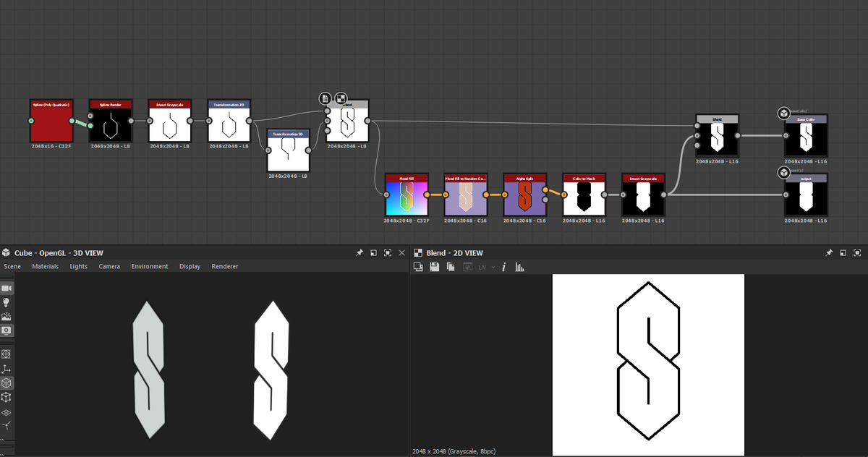Toggle the axis gizmo icon
868x457 pixels.
pos(7,369)
